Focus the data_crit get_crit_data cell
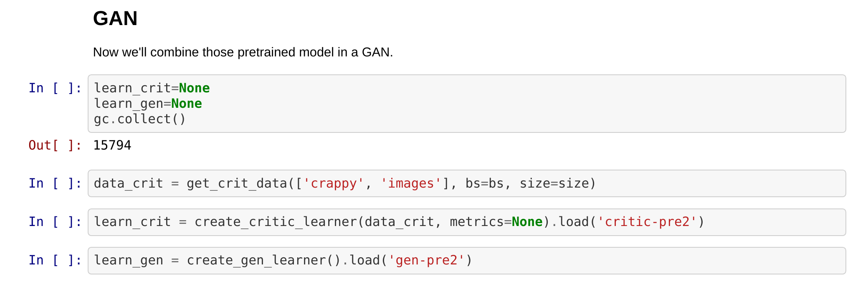This screenshot has width=868, height=287. click(467, 183)
